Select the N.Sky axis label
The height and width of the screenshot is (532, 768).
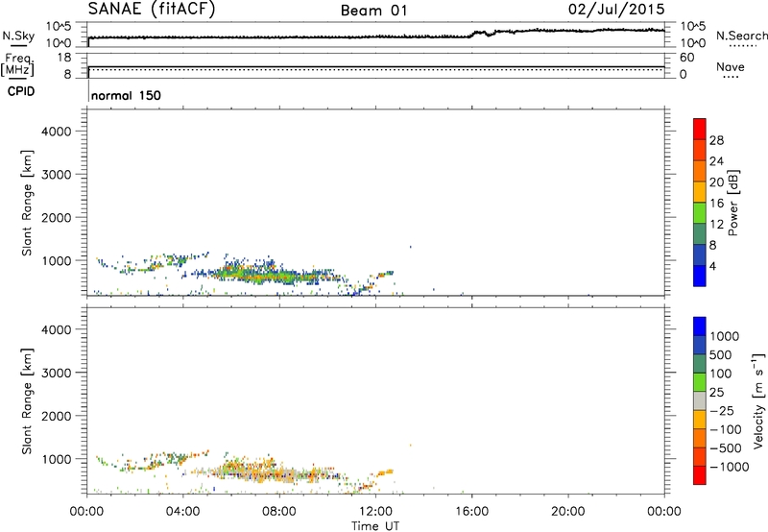click(18, 36)
